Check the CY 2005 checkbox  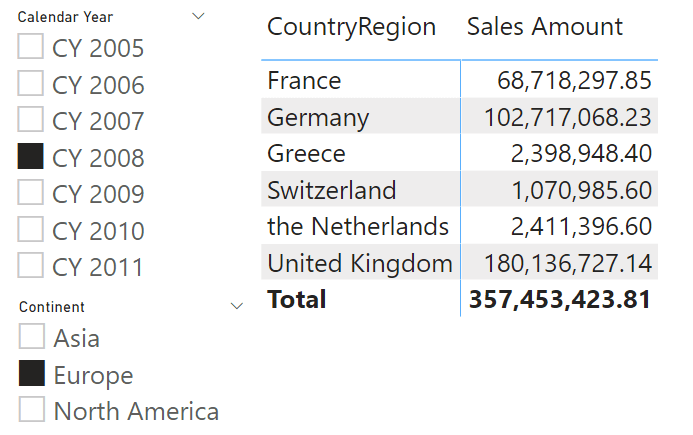coord(30,46)
